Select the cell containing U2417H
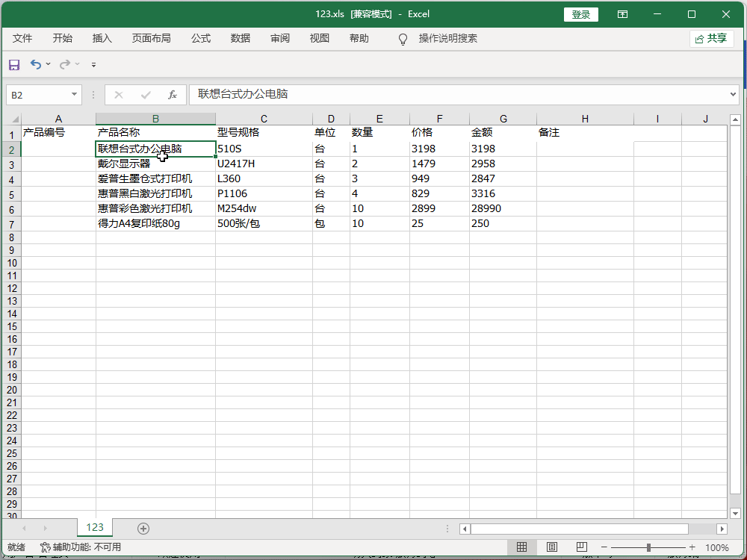 (x=264, y=164)
